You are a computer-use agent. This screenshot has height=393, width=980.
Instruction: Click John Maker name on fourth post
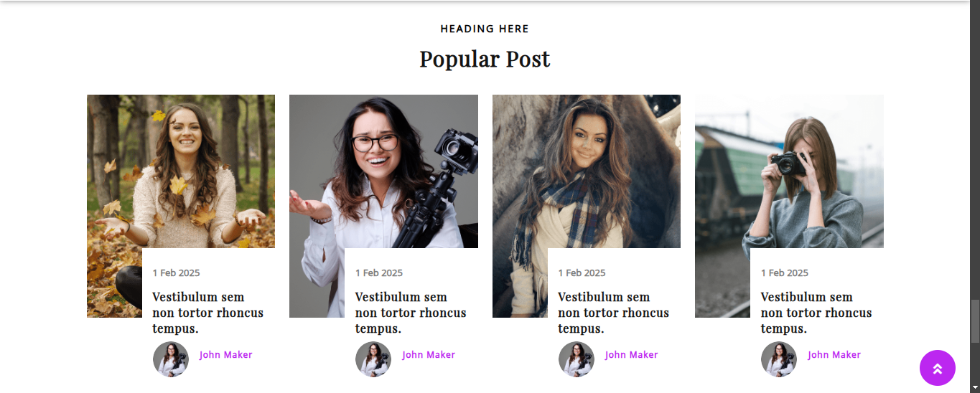[834, 354]
